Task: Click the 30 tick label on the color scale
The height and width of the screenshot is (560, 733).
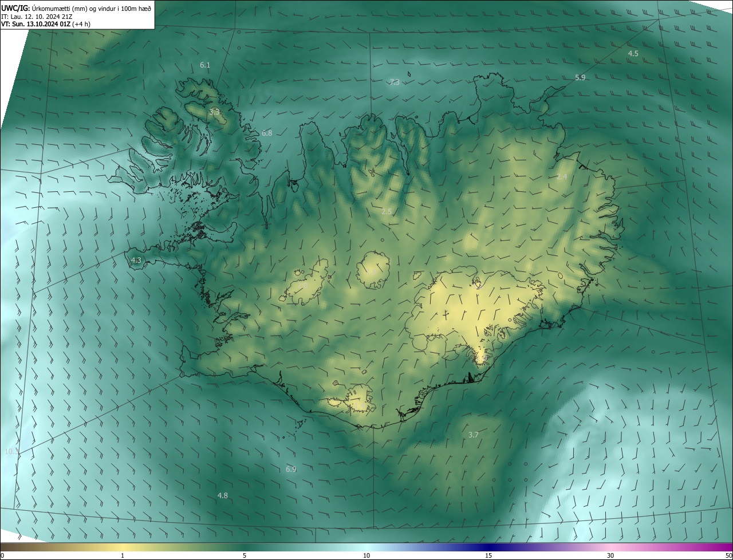Action: (610, 556)
